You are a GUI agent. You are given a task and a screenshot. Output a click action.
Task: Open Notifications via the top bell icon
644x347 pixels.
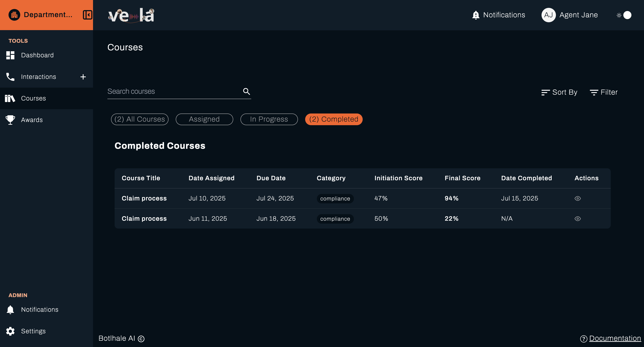coord(475,15)
